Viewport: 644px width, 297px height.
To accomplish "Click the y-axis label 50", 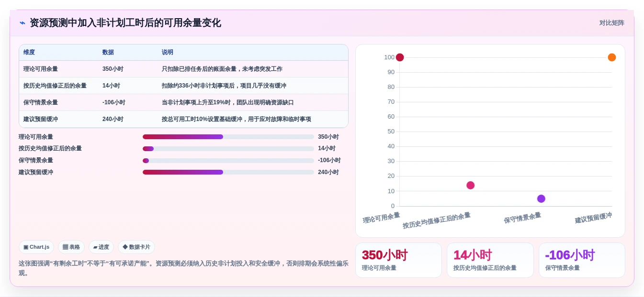I will 391,132.
